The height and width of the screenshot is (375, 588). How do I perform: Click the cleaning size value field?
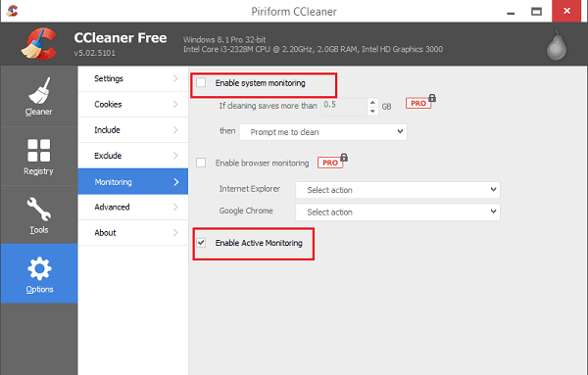[x=344, y=106]
